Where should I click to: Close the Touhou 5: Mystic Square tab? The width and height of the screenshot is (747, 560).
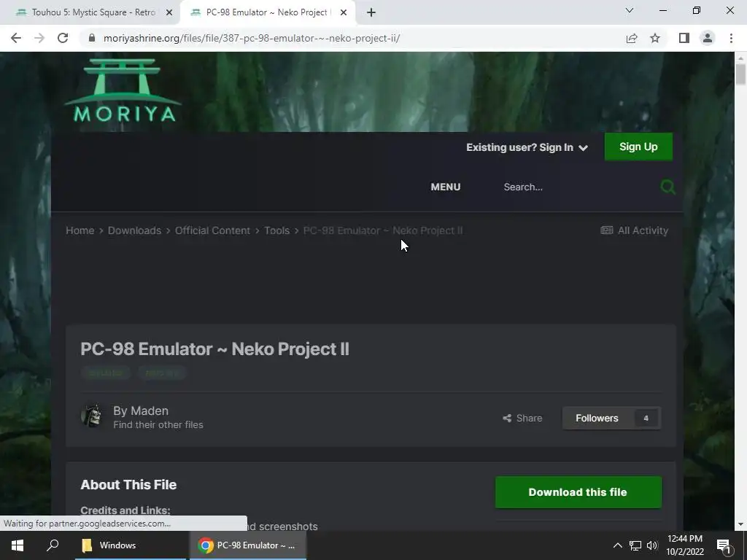(169, 12)
